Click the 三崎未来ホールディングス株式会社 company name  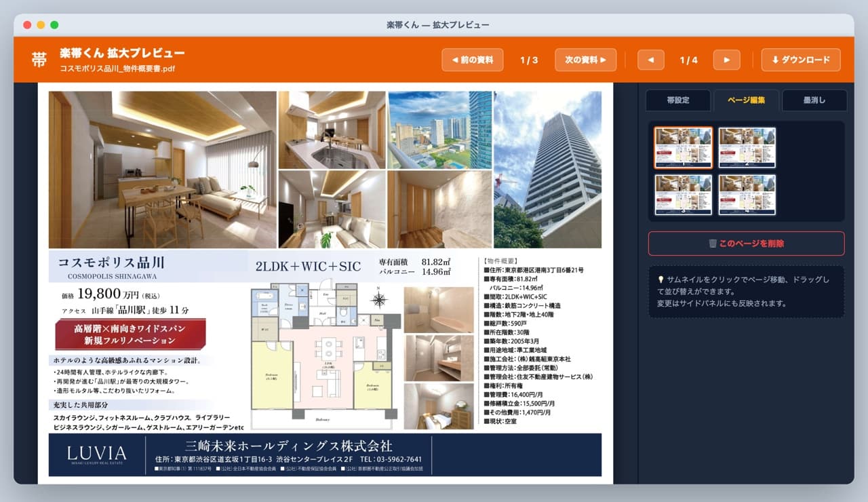289,446
